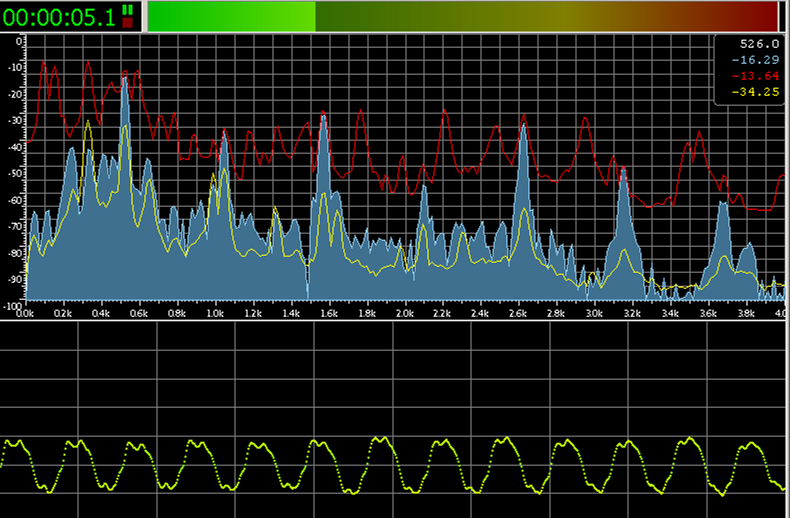Click the bright green filled part of level meter
Image resolution: width=790 pixels, height=518 pixels.
coord(232,17)
